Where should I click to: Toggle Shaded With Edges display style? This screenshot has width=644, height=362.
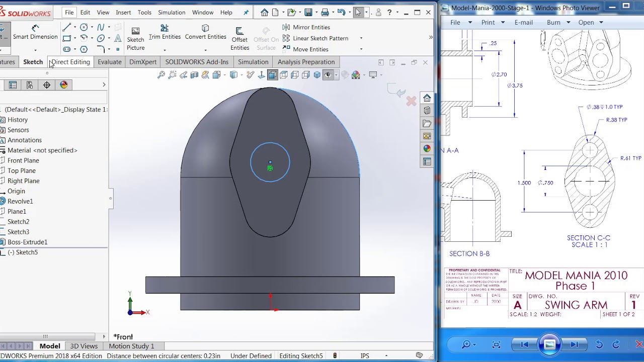pyautogui.click(x=272, y=75)
